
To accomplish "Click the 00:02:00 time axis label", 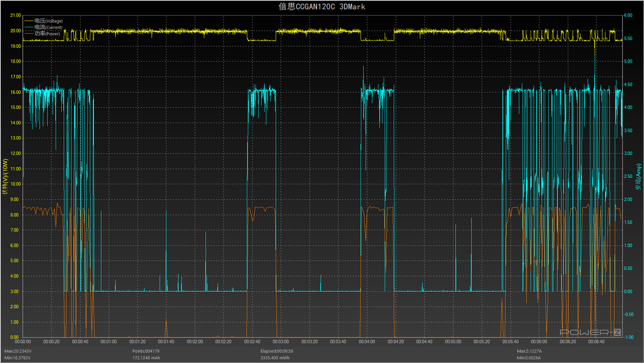I will [x=194, y=341].
